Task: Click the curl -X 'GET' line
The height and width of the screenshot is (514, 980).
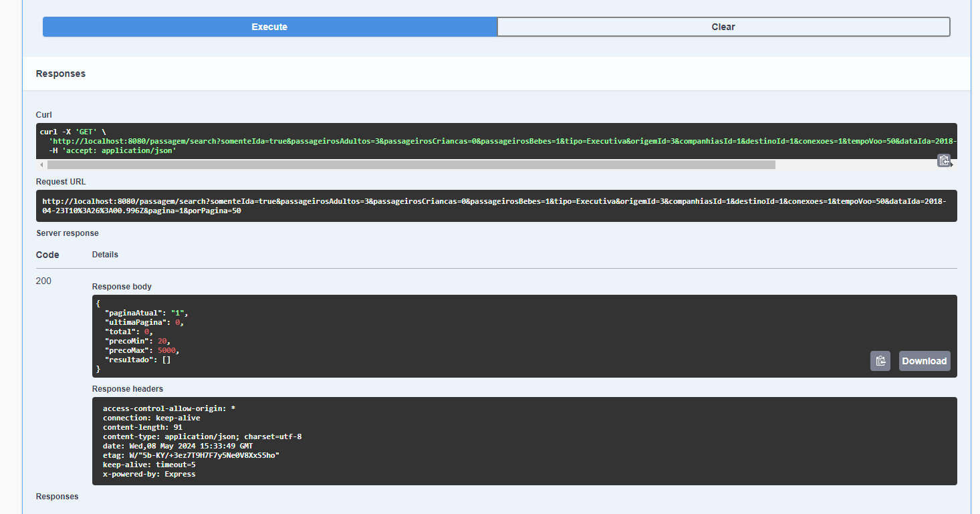Action: pos(73,132)
